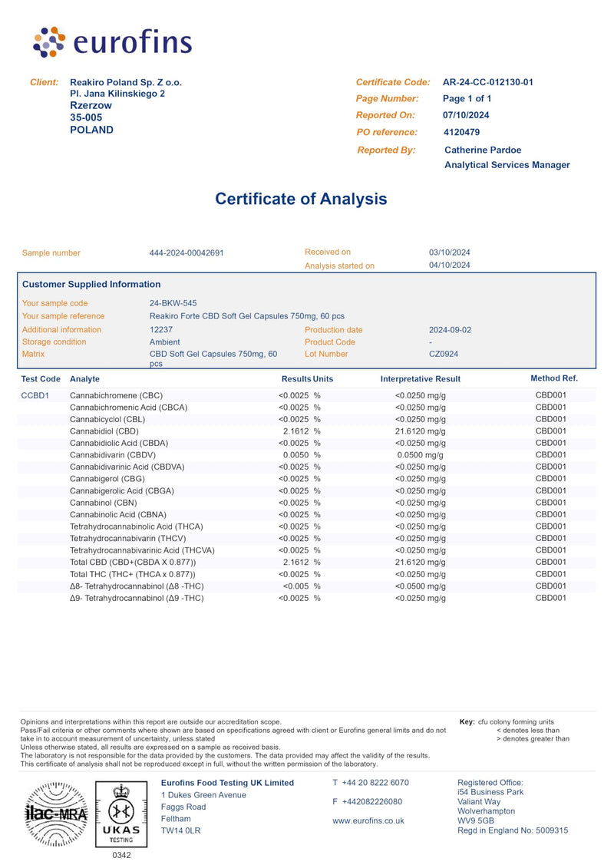Click the Certificate of Analysis title
Viewport: 614px width, 868px height.
tap(301, 199)
